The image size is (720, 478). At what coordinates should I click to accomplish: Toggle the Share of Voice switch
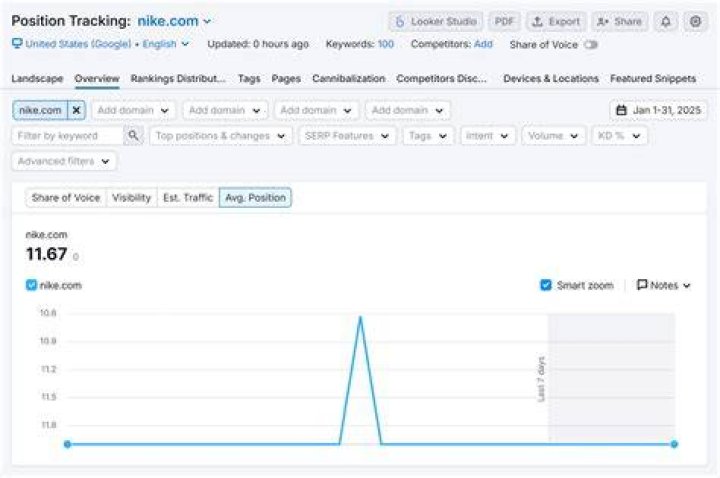tap(591, 45)
